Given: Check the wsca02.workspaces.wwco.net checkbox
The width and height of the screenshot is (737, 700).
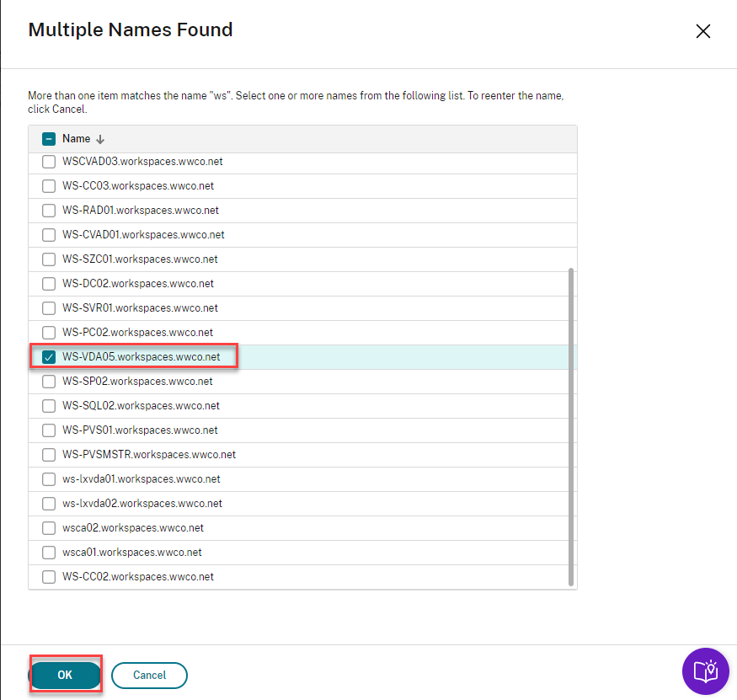Looking at the screenshot, I should [x=49, y=528].
